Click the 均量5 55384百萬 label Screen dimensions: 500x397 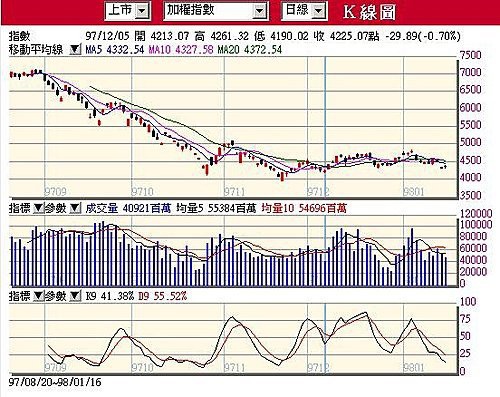click(x=216, y=209)
